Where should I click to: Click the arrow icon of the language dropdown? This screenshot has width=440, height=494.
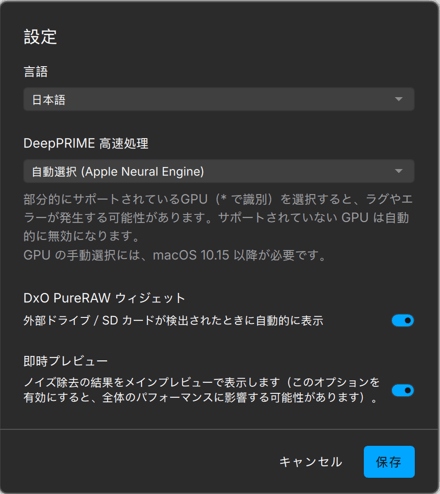click(398, 99)
